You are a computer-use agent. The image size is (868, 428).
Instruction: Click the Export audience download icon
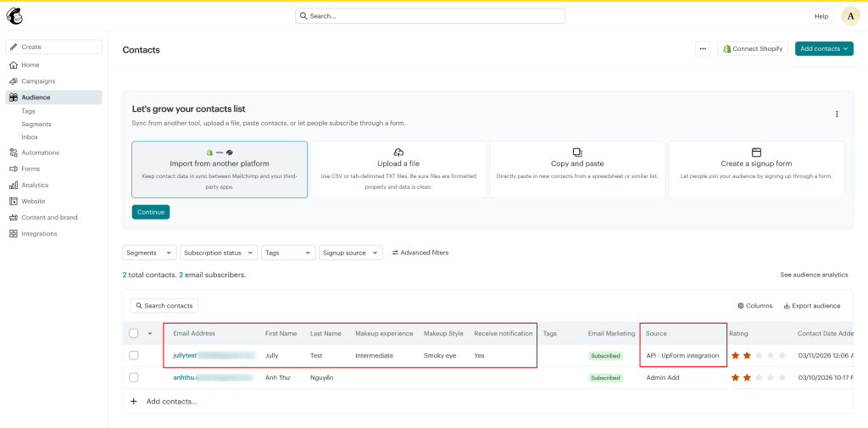[x=787, y=306]
